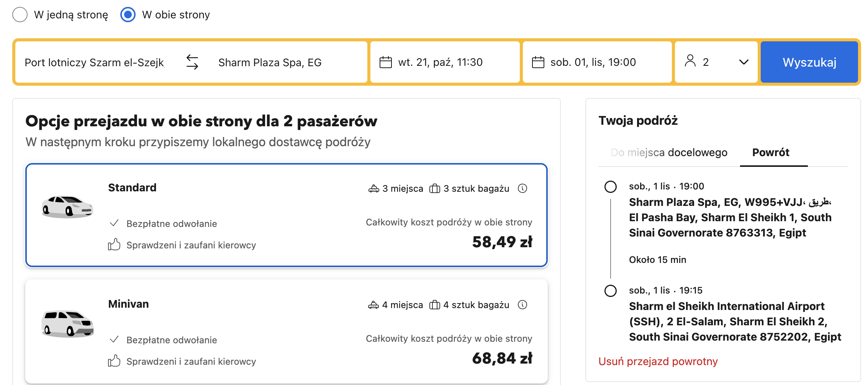868x385 pixels.
Task: Open the 'wt. 21, paź, 11:30' date picker
Action: point(441,62)
